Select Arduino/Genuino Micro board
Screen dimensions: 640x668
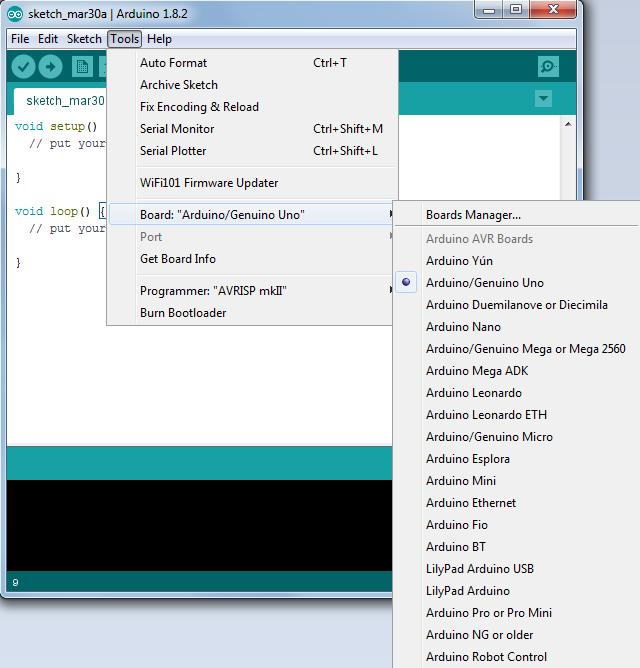coord(517,437)
